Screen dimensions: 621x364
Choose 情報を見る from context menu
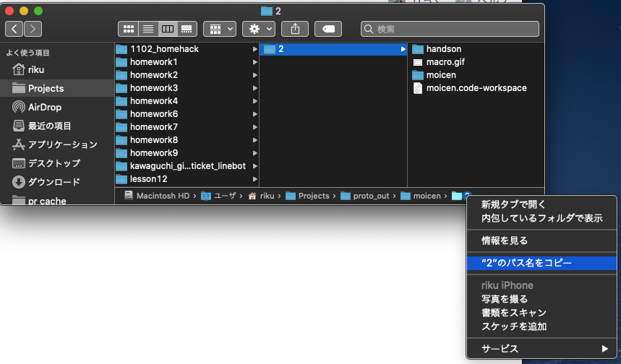(541, 240)
